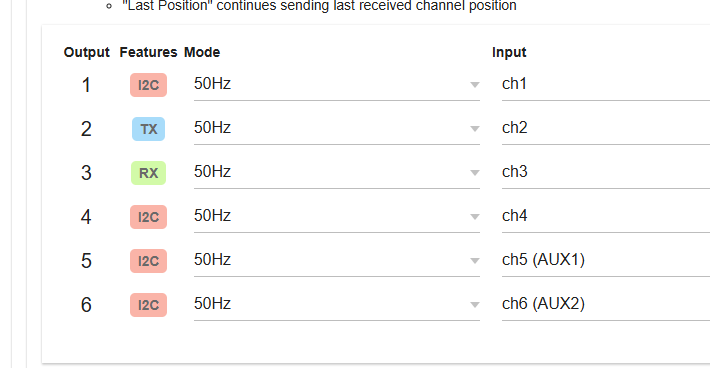
Task: Expand the Mode dropdown for output 5
Action: pyautogui.click(x=337, y=260)
